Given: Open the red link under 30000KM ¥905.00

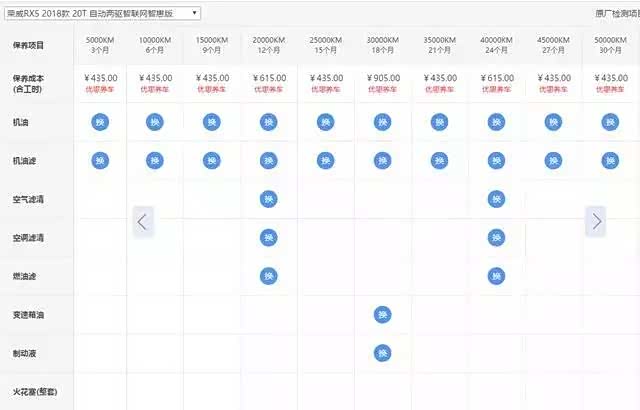Looking at the screenshot, I should [382, 89].
